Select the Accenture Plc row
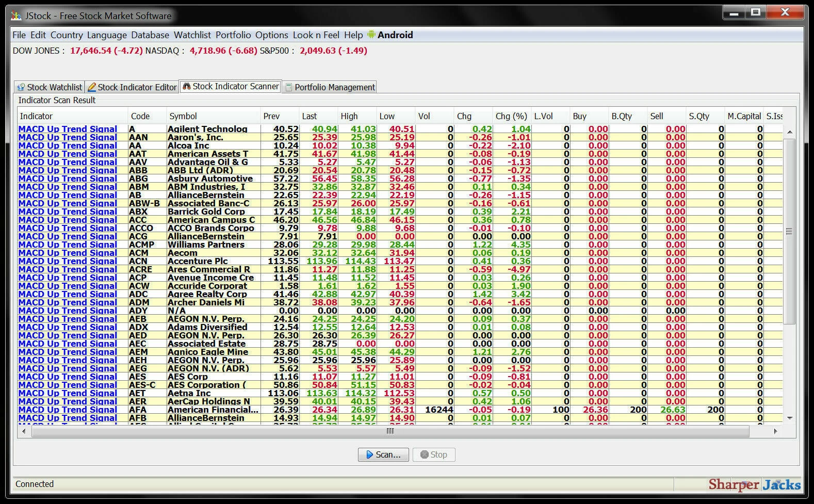This screenshot has height=504, width=814. (x=400, y=261)
